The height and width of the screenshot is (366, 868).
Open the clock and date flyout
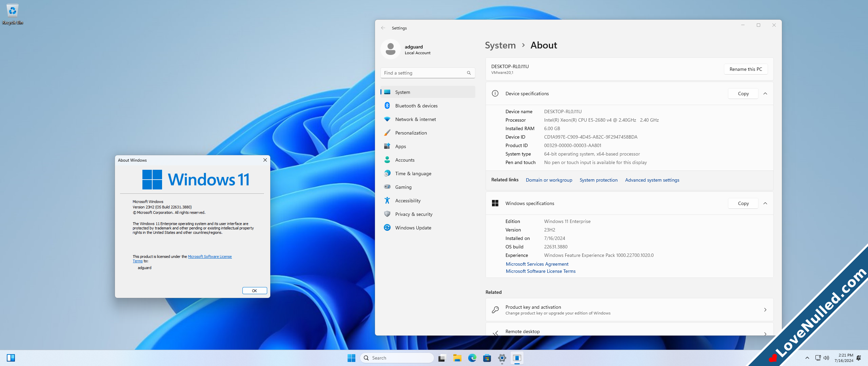click(844, 358)
